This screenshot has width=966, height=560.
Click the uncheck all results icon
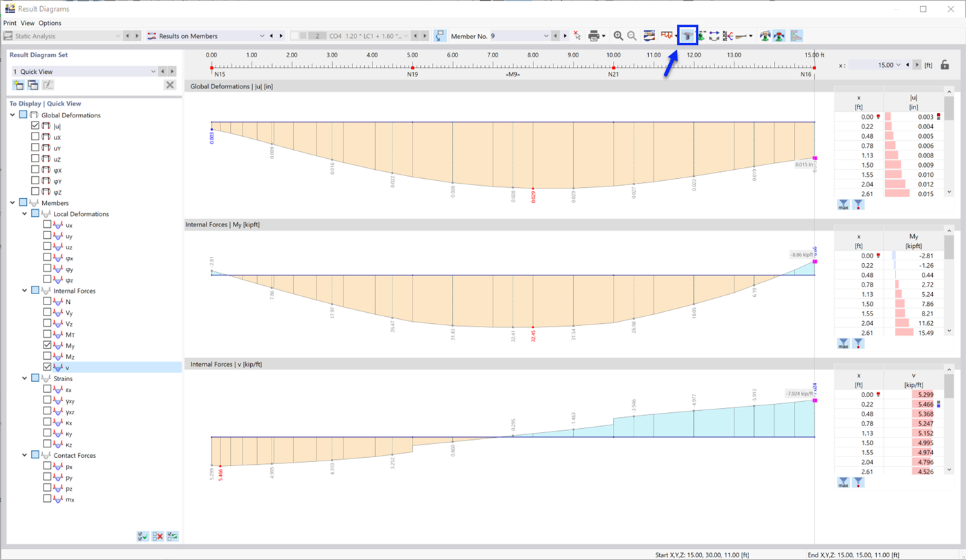pyautogui.click(x=158, y=537)
